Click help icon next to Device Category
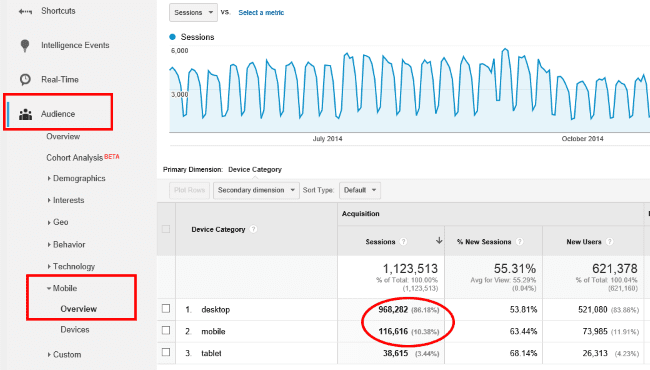650x370 pixels. (253, 229)
